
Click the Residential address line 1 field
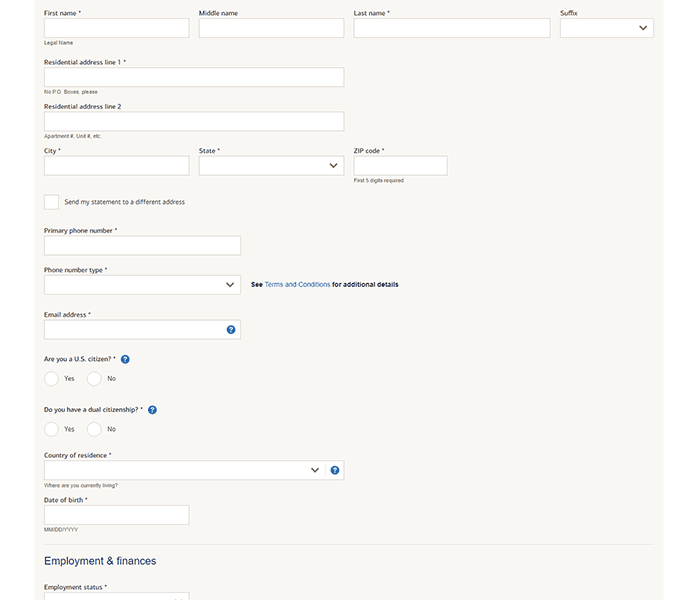point(193,78)
